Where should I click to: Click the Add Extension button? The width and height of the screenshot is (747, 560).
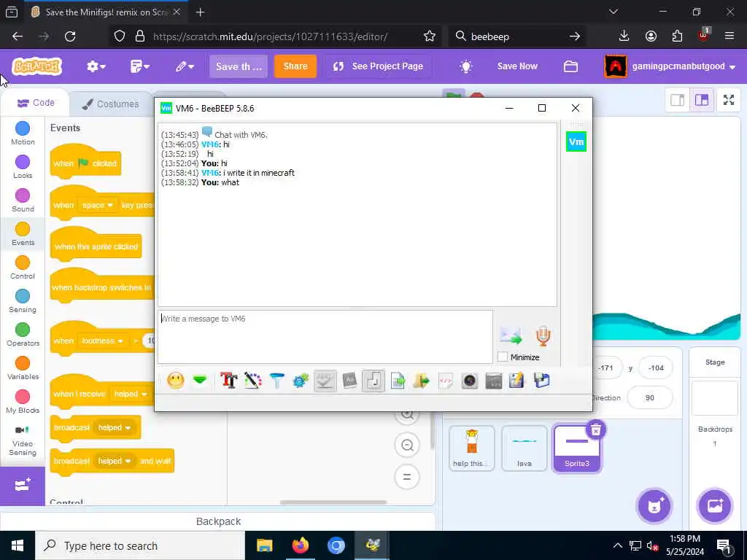coord(23,485)
